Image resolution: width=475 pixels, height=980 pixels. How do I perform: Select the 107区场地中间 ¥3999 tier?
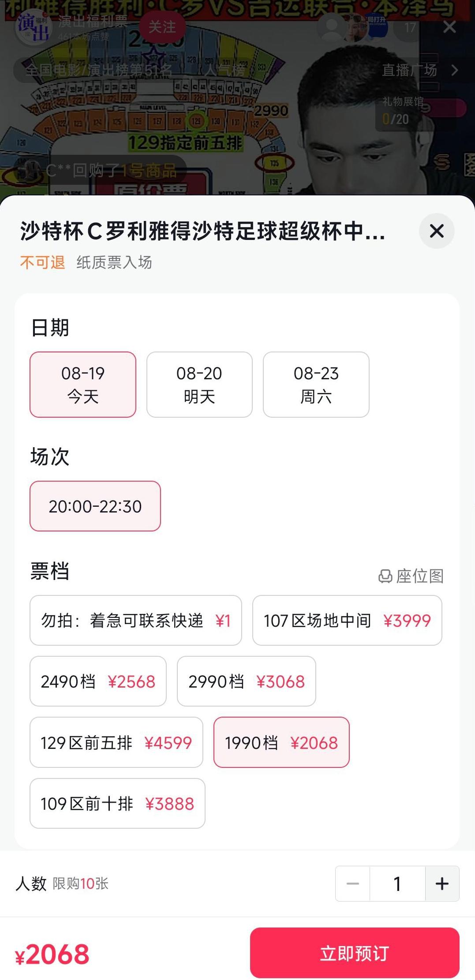click(x=347, y=621)
